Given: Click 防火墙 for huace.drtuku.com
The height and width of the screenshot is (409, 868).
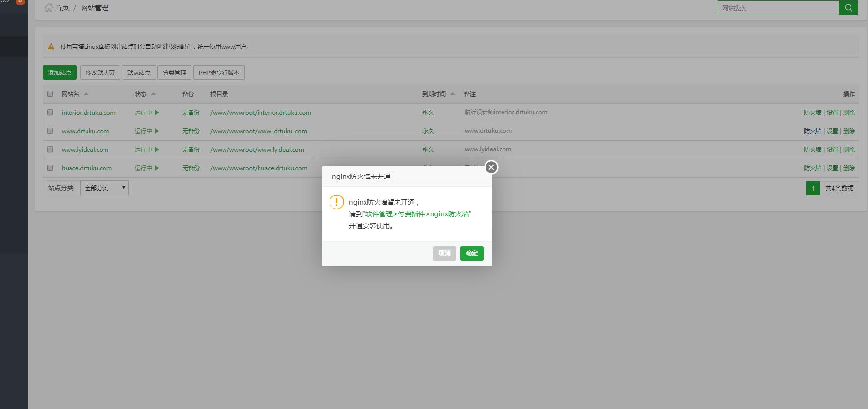Looking at the screenshot, I should pyautogui.click(x=813, y=168).
